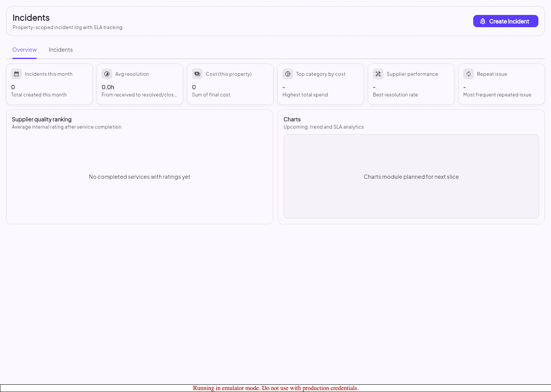Select the clock icon on Avg resolution card
Viewport: 551px width, 392px height.
pos(107,73)
